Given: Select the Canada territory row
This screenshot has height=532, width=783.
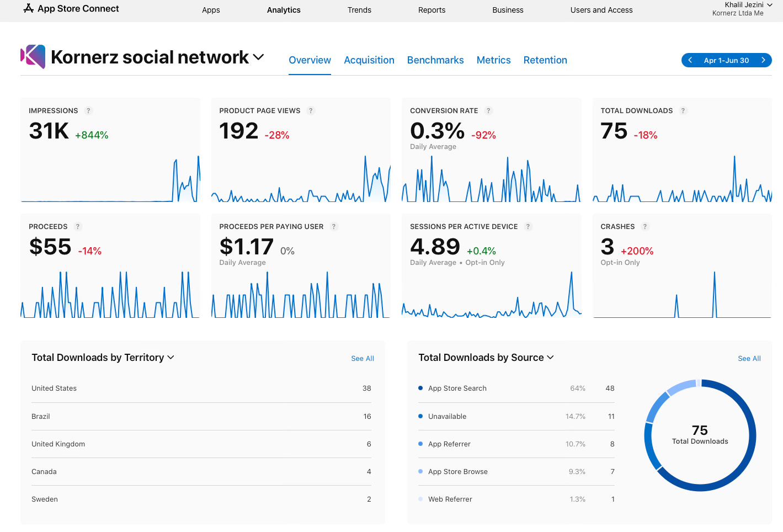Looking at the screenshot, I should (x=201, y=471).
